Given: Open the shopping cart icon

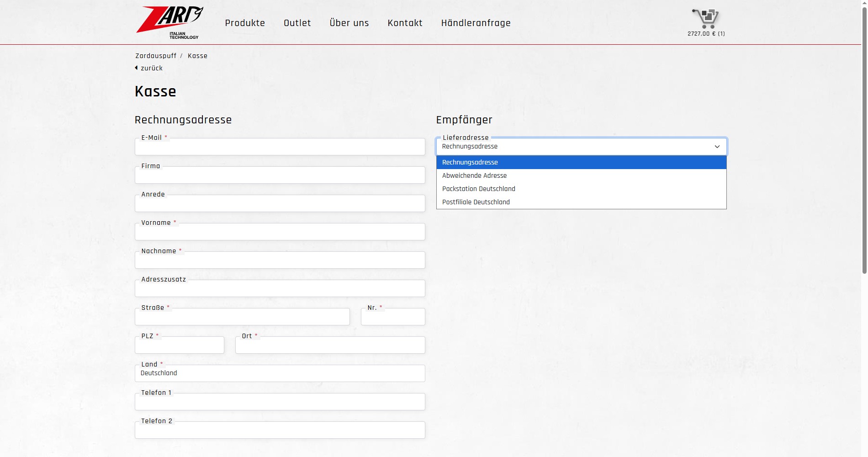Looking at the screenshot, I should 706,19.
